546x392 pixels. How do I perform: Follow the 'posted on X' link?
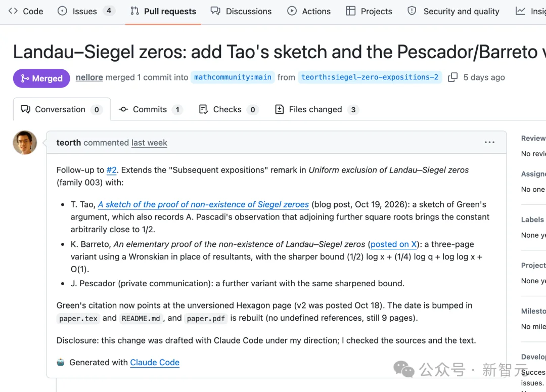[393, 244]
